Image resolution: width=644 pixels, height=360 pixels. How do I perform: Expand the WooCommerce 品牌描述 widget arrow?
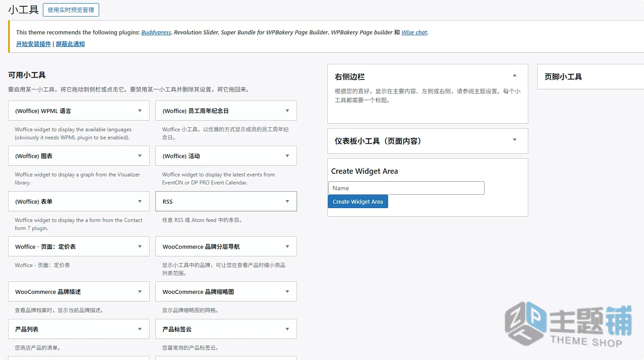(x=140, y=292)
